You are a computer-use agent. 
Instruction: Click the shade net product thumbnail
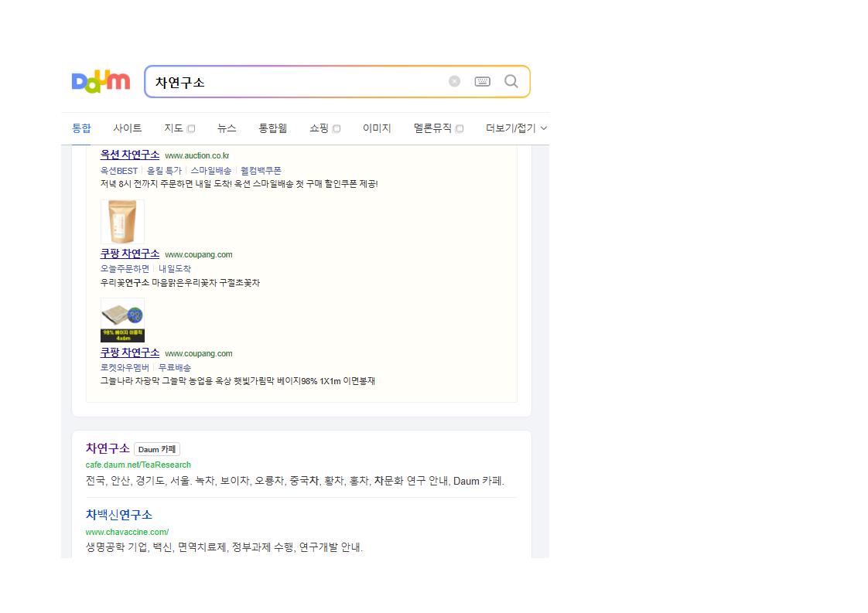122,320
